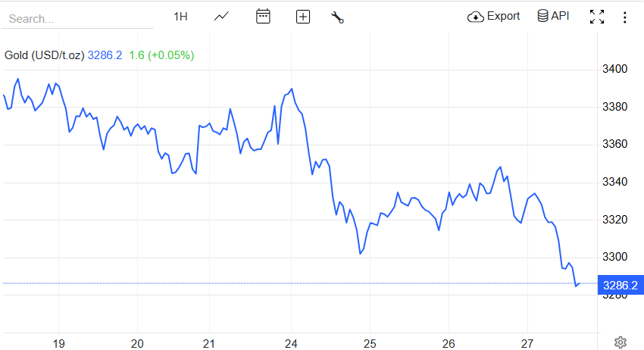Image resolution: width=644 pixels, height=350 pixels.
Task: Click the 3340 price axis label
Action: click(614, 182)
